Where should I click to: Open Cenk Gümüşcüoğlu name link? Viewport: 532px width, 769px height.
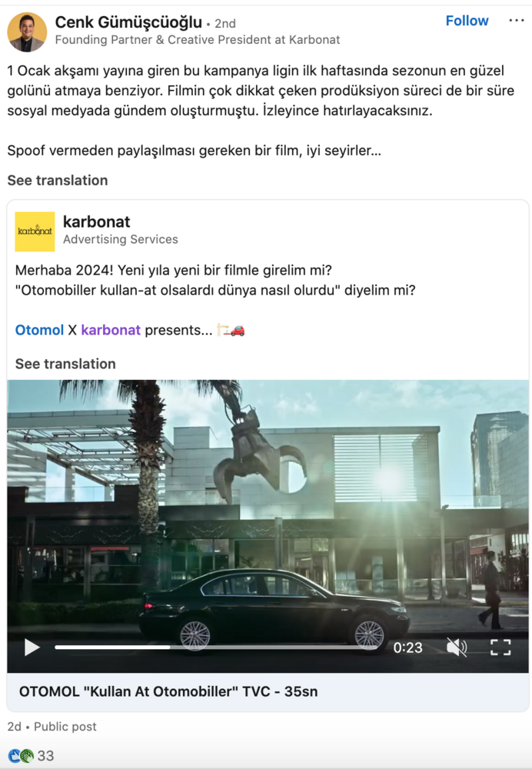(128, 22)
